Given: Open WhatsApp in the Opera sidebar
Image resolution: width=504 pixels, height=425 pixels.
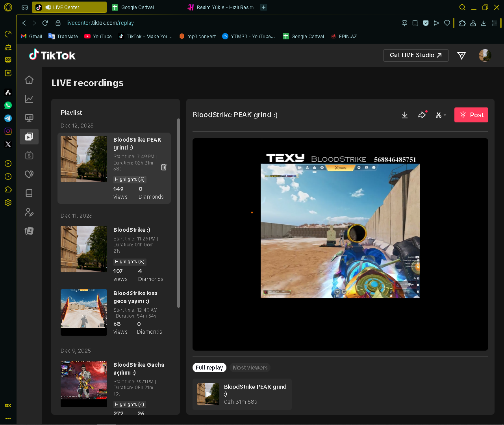Looking at the screenshot, I should 8,105.
